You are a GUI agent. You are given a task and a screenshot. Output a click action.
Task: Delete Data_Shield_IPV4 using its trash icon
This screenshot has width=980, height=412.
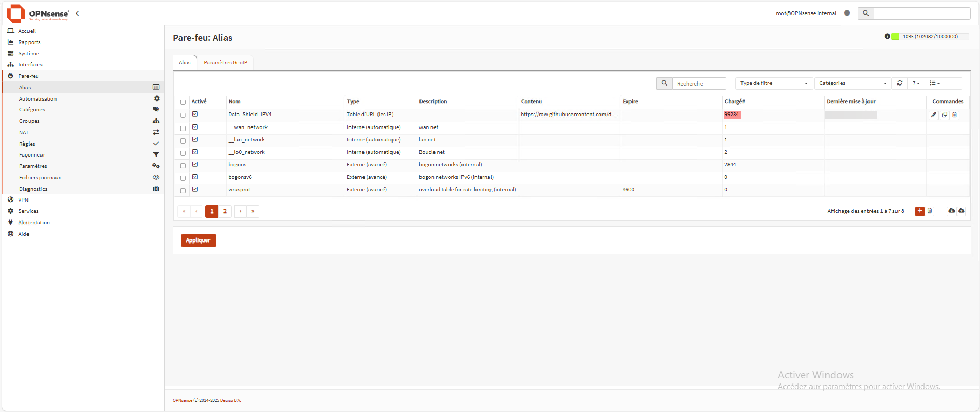954,115
